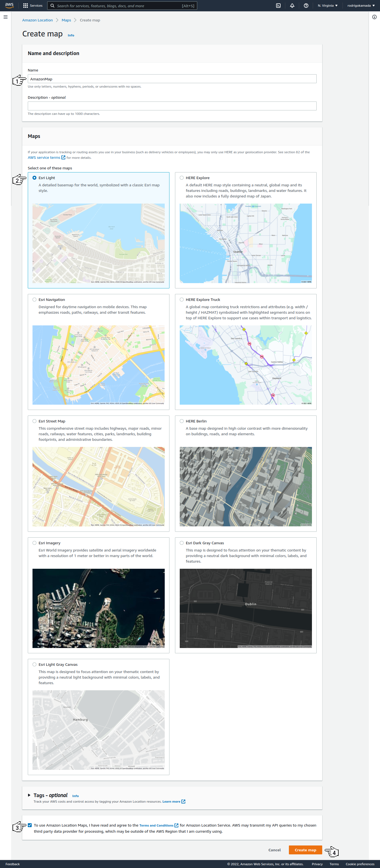Open the Privacy footer link
This screenshot has width=380, height=868.
tap(317, 864)
